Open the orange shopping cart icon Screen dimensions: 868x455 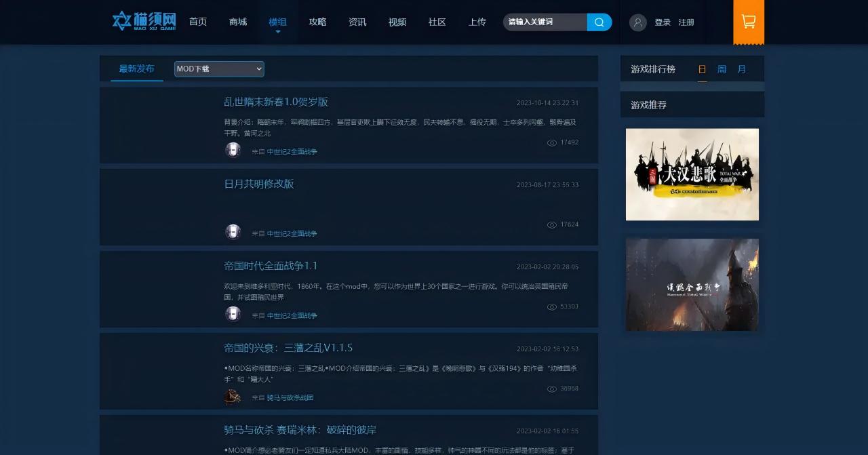(x=749, y=22)
